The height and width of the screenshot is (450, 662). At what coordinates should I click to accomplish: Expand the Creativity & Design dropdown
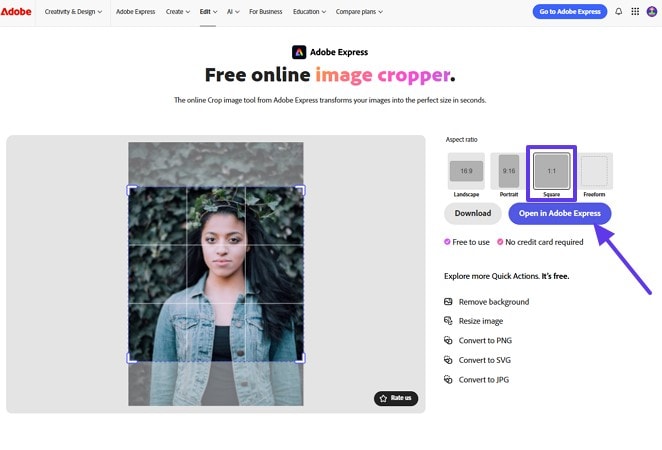(73, 12)
